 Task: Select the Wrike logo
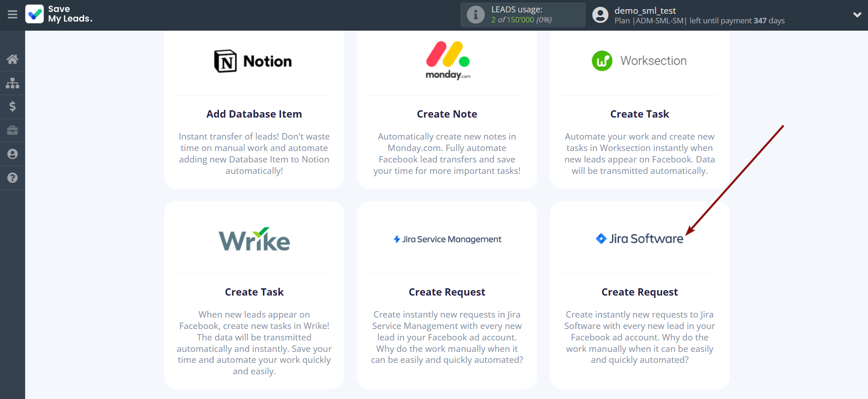pyautogui.click(x=254, y=239)
